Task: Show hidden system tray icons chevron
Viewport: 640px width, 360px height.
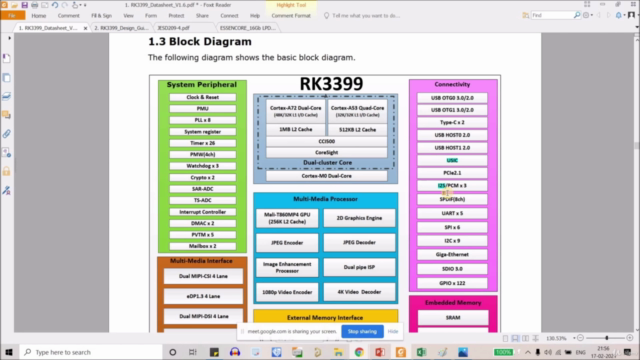Action: [x=527, y=352]
